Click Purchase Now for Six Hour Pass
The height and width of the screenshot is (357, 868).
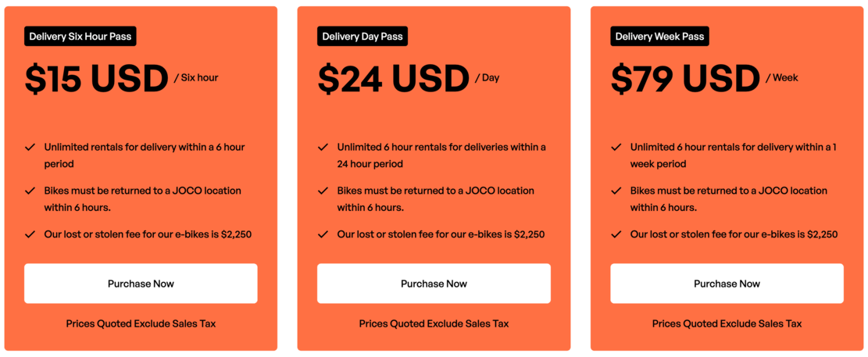point(141,284)
